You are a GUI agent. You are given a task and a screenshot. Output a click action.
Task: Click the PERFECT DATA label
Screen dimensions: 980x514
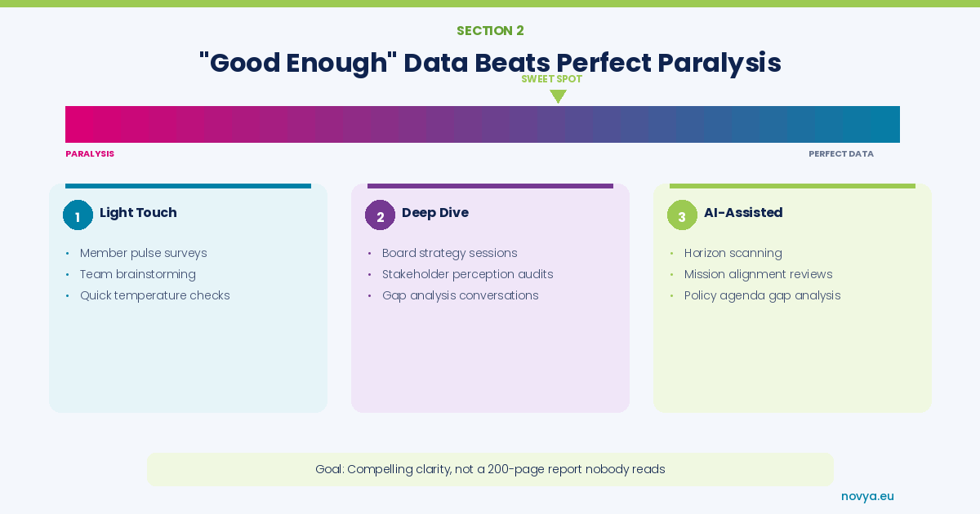click(x=841, y=153)
